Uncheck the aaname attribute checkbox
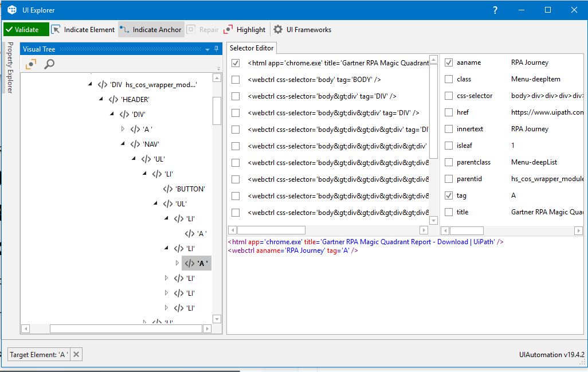The height and width of the screenshot is (372, 588). pyautogui.click(x=449, y=62)
